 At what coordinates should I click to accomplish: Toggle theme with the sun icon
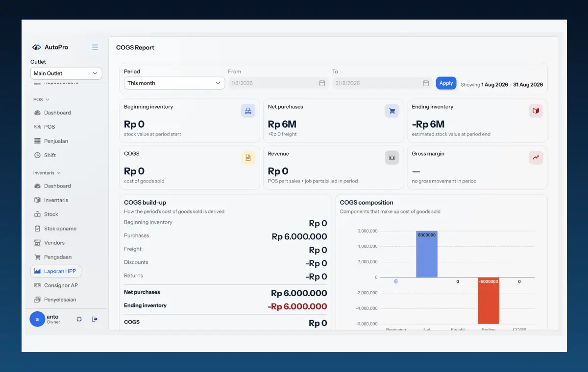79,319
